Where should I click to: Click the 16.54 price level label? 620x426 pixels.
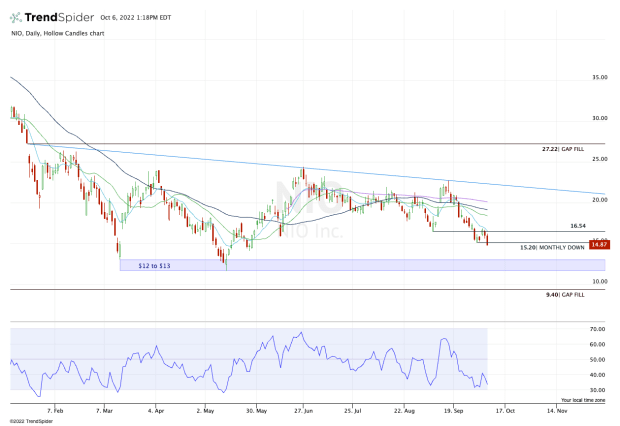click(577, 226)
